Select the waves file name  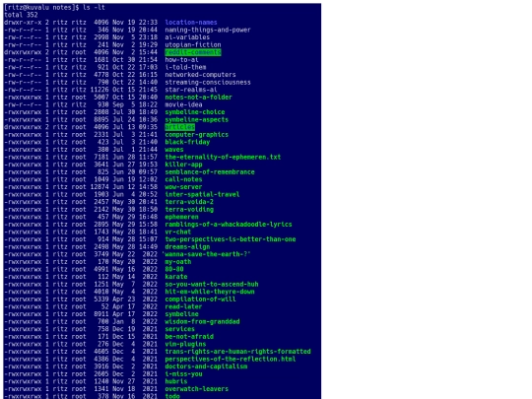[174, 150]
